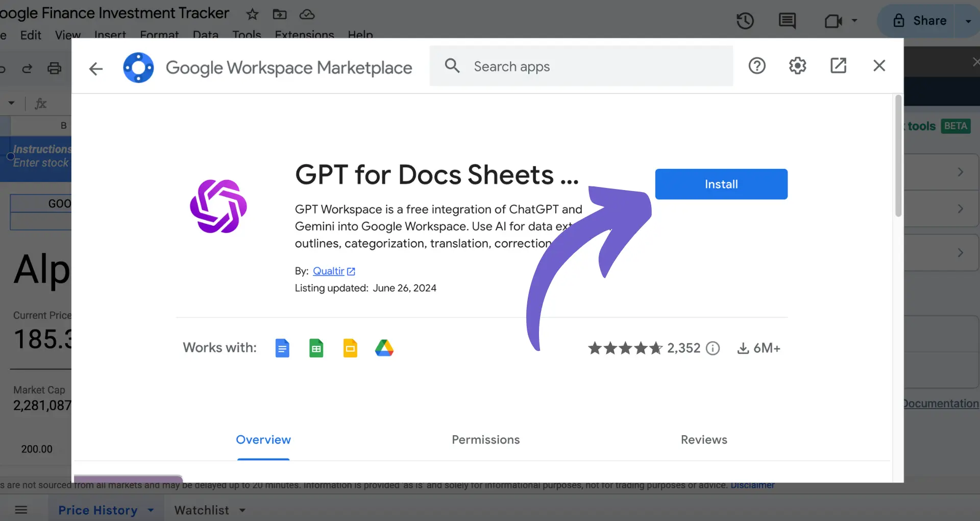Screen dimensions: 980x521
Task: Click the Marketplace dialog vertical scrollbar
Action: tap(898, 156)
